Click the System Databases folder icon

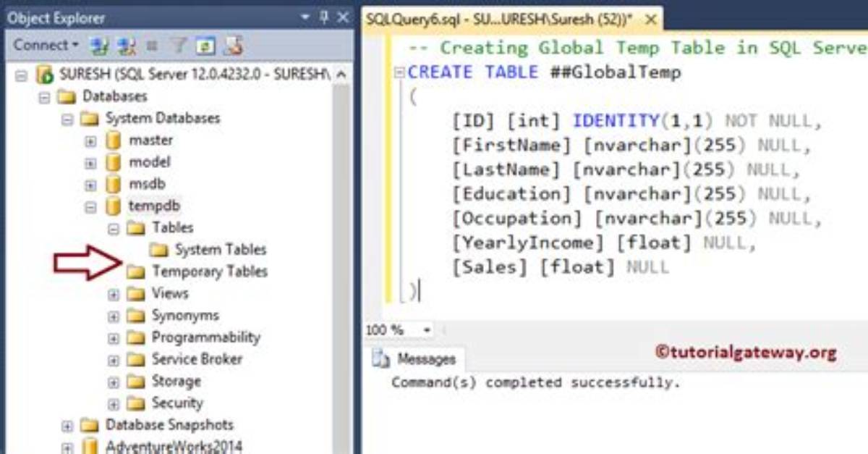tap(90, 118)
